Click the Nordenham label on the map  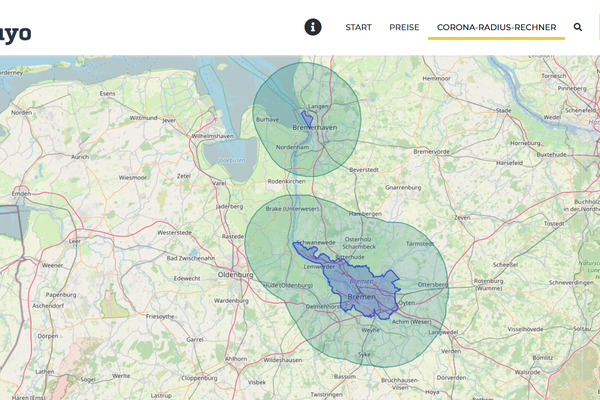pos(292,147)
